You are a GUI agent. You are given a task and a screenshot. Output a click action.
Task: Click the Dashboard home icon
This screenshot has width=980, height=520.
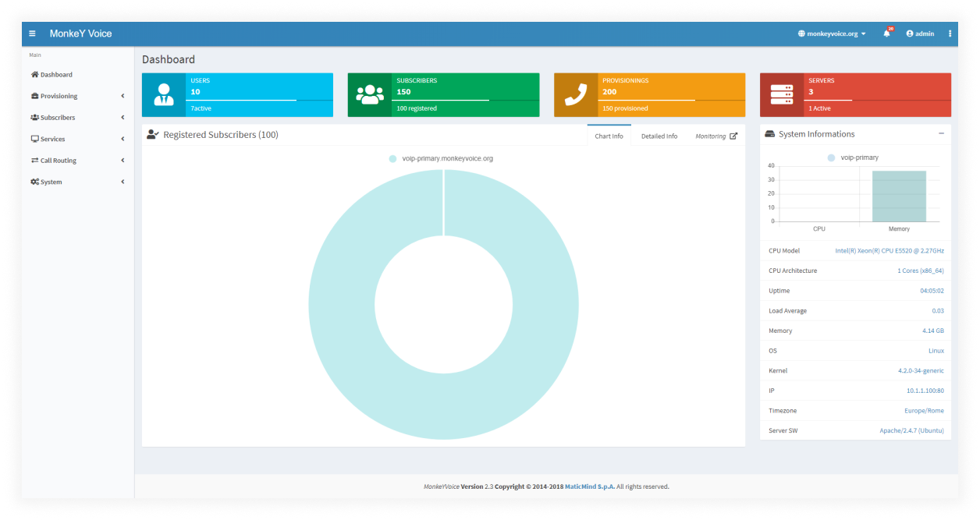click(34, 75)
